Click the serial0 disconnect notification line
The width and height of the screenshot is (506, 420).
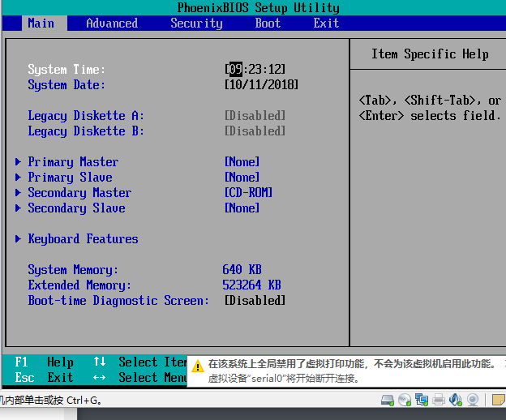pos(284,379)
